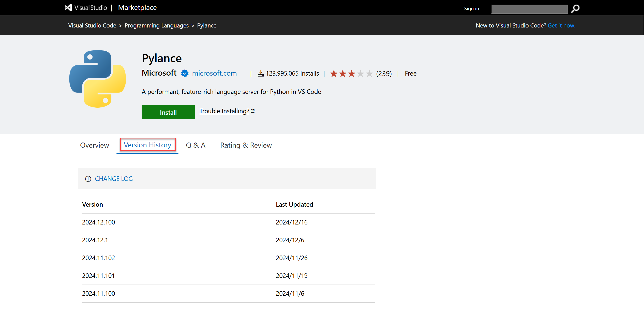This screenshot has height=310, width=644.
Task: Click the Version column header
Action: 93,205
